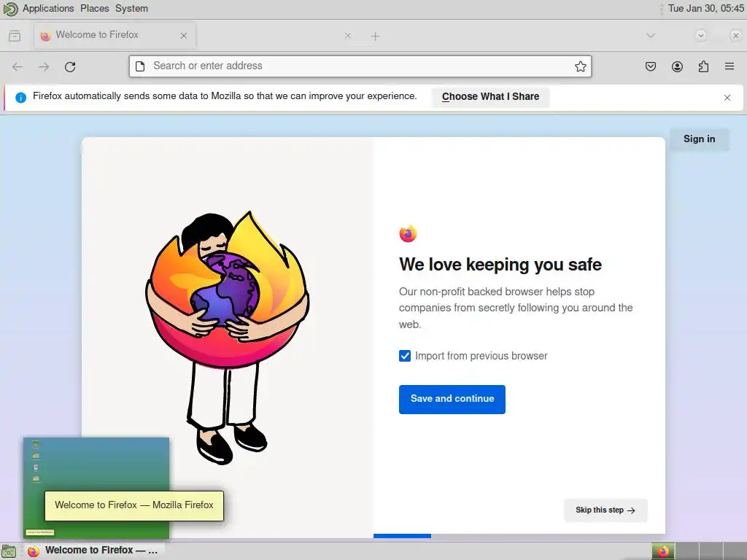Image resolution: width=747 pixels, height=560 pixels.
Task: Click the Firefox icon in bottom-panel tray
Action: click(663, 551)
